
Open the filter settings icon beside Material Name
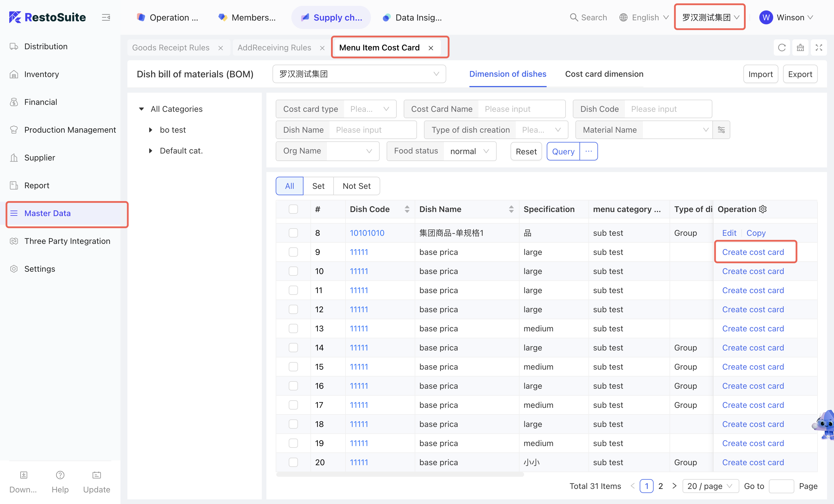721,130
